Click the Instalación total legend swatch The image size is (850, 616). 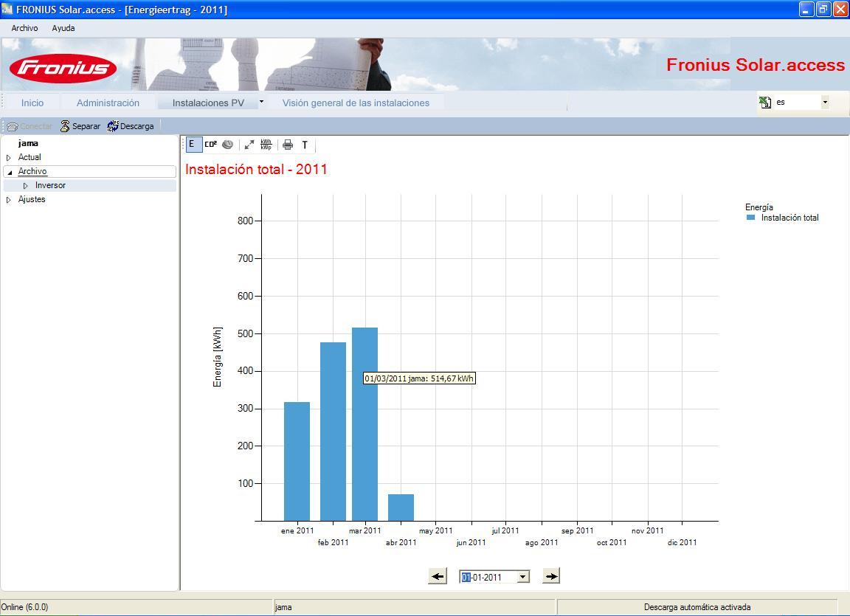point(751,217)
